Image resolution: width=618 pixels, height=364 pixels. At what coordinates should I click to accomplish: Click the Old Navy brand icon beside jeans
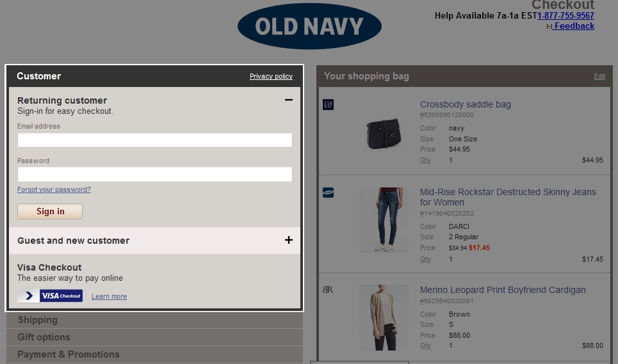[x=328, y=192]
